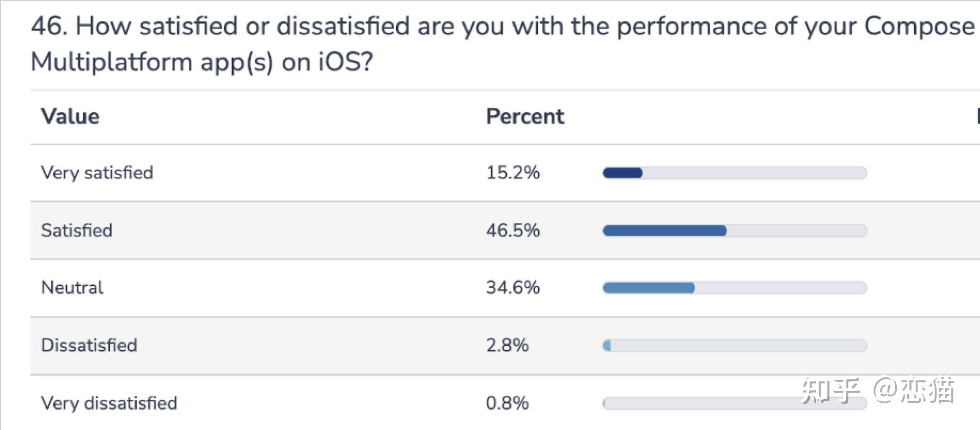The width and height of the screenshot is (980, 430).
Task: Click the Dissatisfied row label
Action: point(89,345)
